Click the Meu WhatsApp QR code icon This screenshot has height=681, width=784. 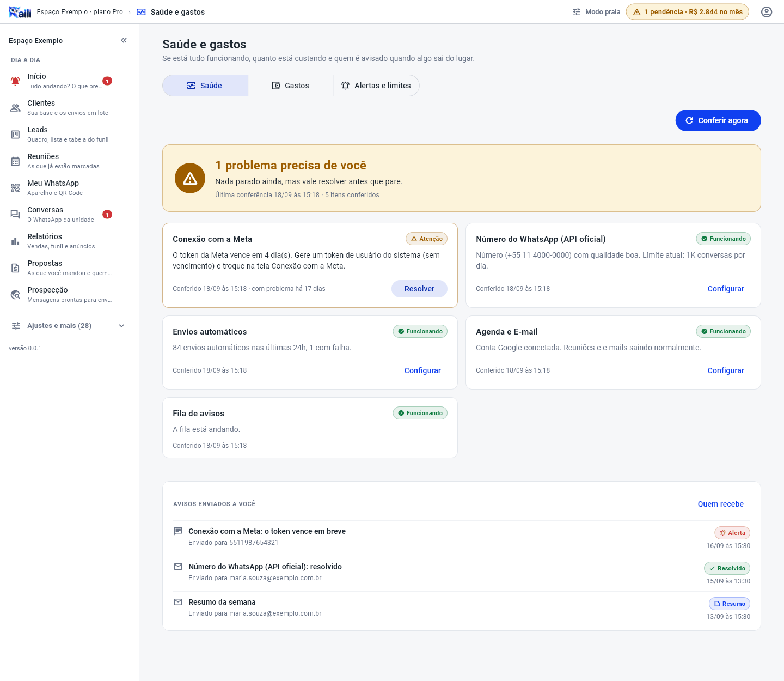point(15,187)
